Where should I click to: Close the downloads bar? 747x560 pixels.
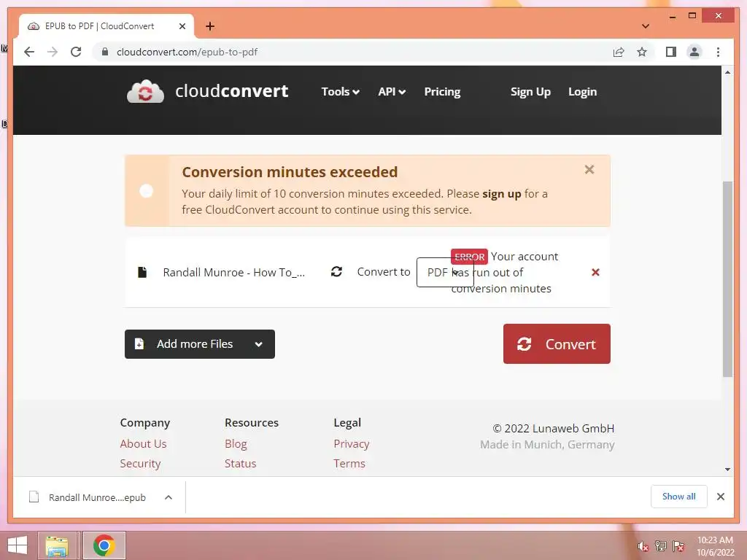click(x=720, y=497)
